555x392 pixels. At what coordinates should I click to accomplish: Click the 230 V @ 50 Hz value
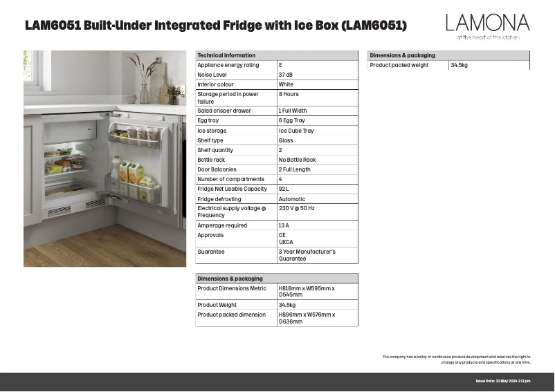(x=297, y=208)
